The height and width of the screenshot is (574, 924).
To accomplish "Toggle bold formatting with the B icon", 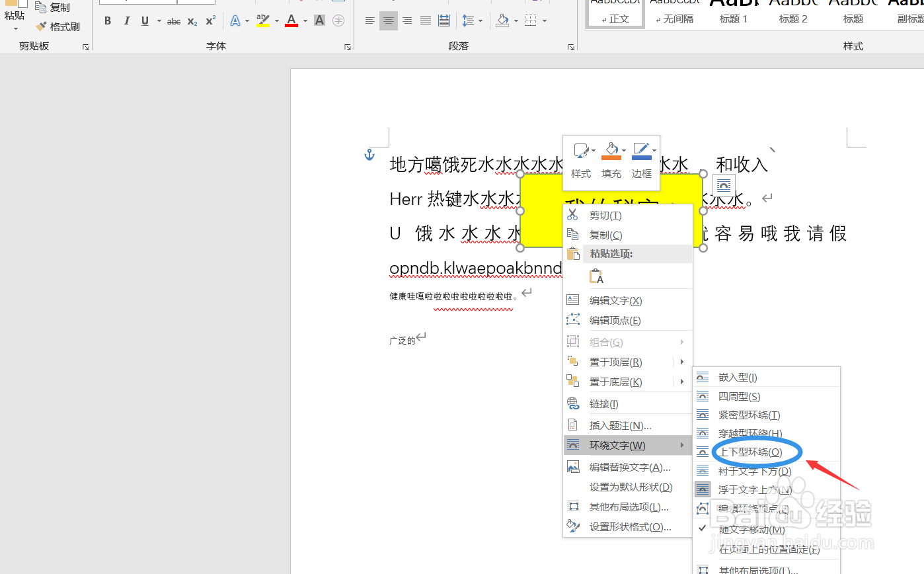I will tap(107, 20).
